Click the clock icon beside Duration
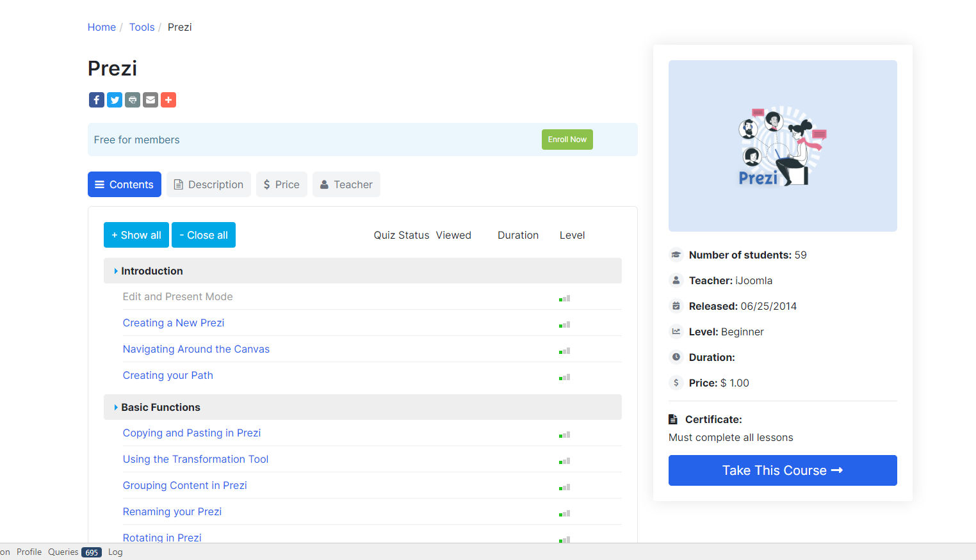 [676, 357]
